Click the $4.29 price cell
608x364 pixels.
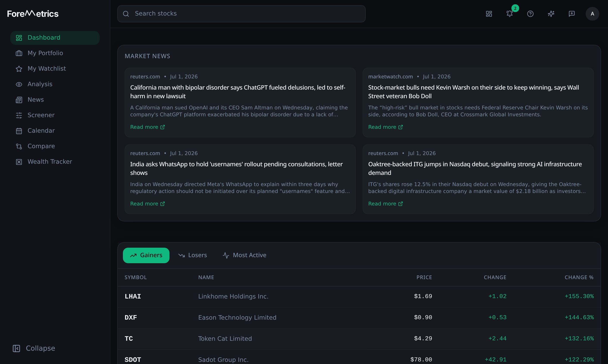click(423, 339)
